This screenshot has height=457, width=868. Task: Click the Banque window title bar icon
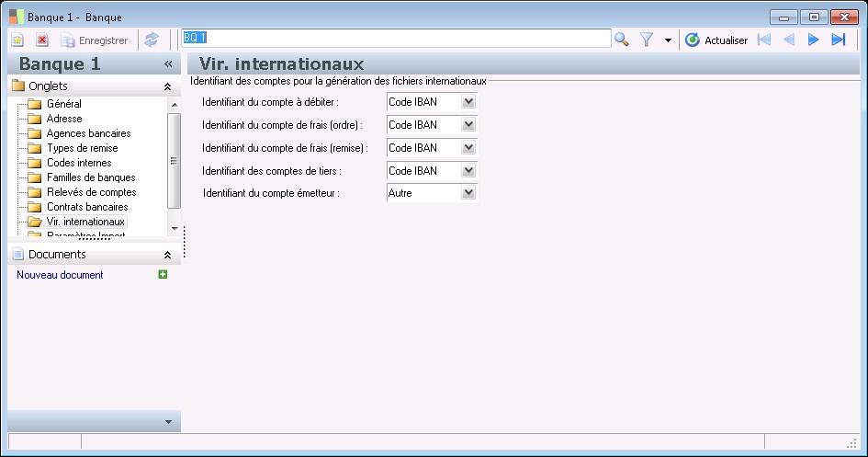click(x=17, y=17)
